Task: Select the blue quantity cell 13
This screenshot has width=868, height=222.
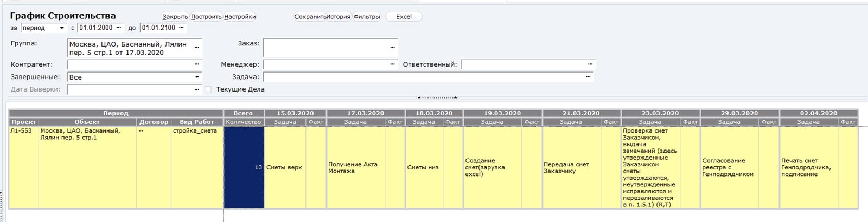Action: [x=244, y=167]
